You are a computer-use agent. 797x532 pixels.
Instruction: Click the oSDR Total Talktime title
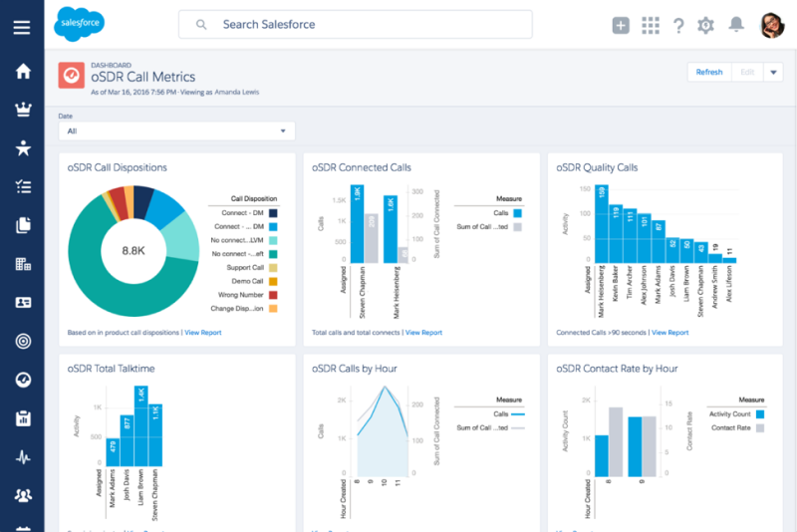coord(111,369)
